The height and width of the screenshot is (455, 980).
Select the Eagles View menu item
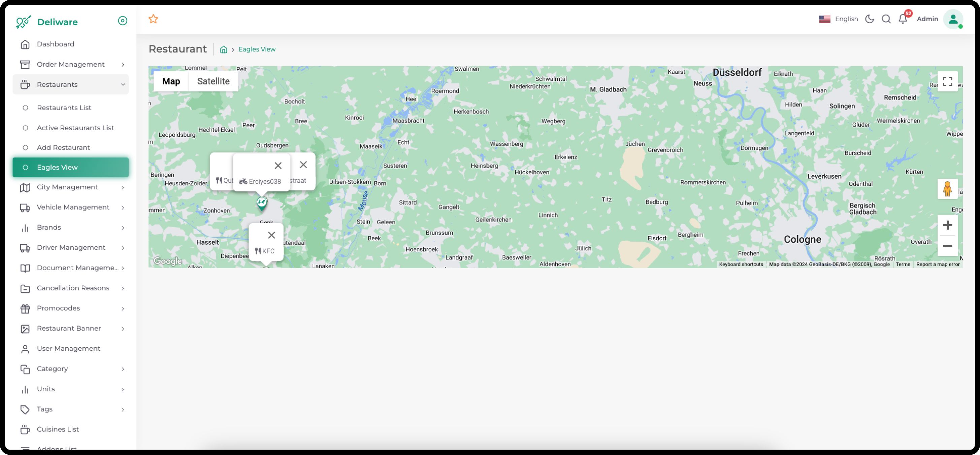click(71, 167)
